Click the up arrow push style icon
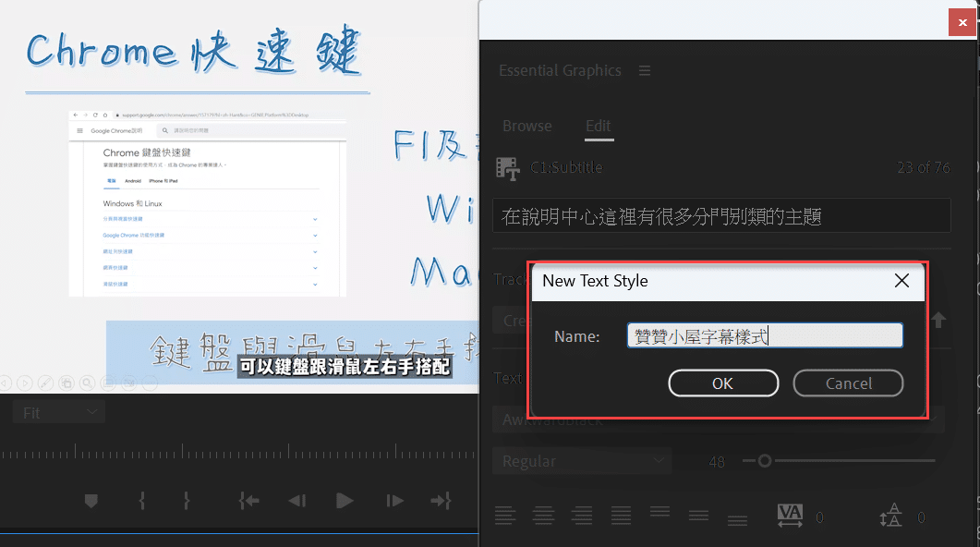The height and width of the screenshot is (547, 980). (938, 320)
